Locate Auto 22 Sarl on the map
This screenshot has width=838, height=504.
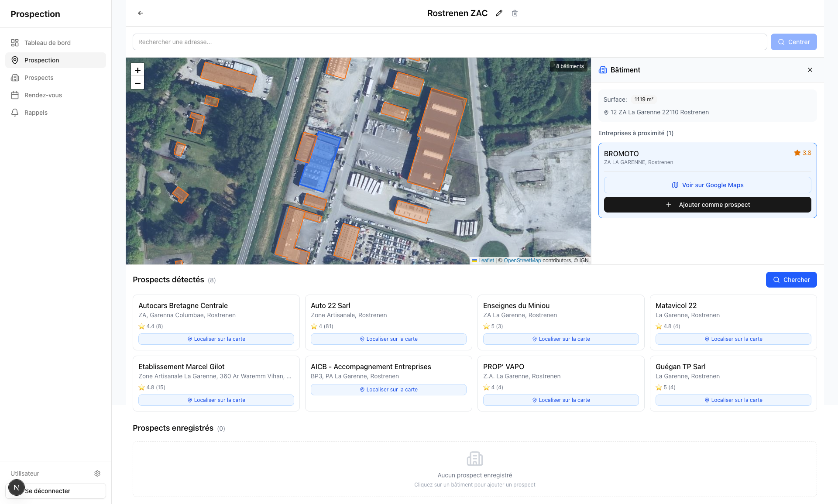tap(388, 339)
